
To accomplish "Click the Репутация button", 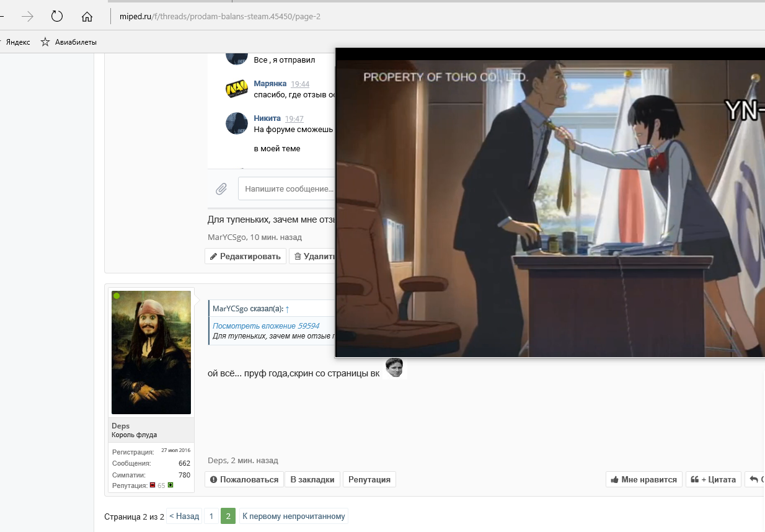I will (x=369, y=479).
